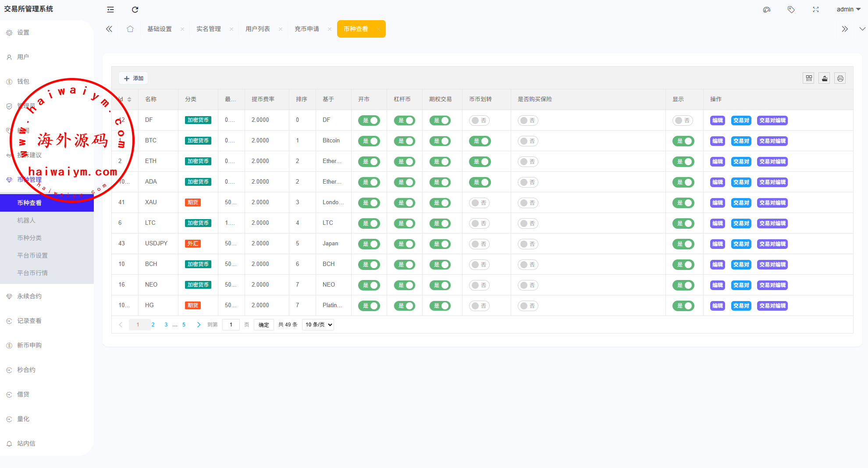The height and width of the screenshot is (468, 868).
Task: Click the 添加 button
Action: pos(133,78)
